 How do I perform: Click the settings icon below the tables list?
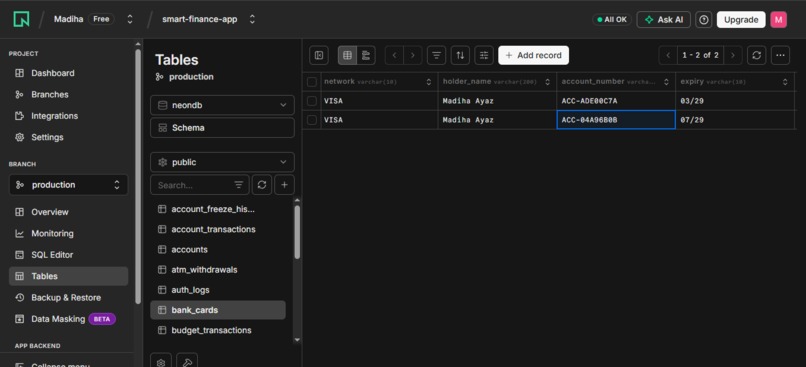click(x=161, y=362)
